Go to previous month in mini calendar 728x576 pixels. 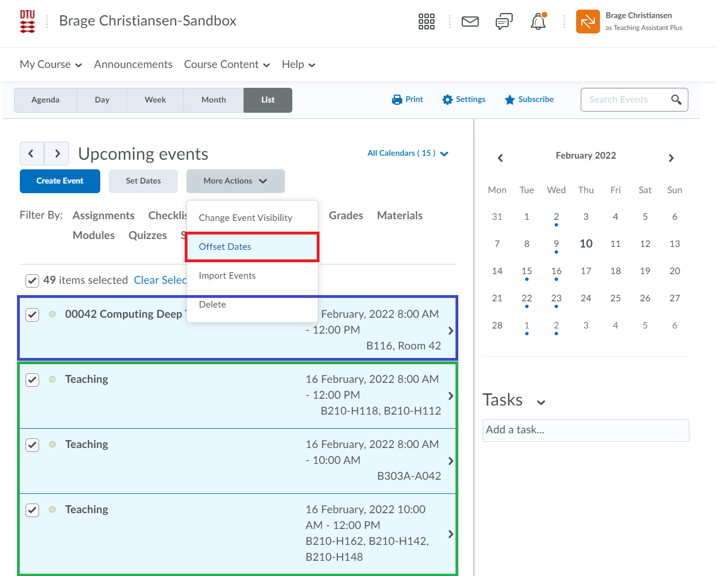tap(500, 158)
